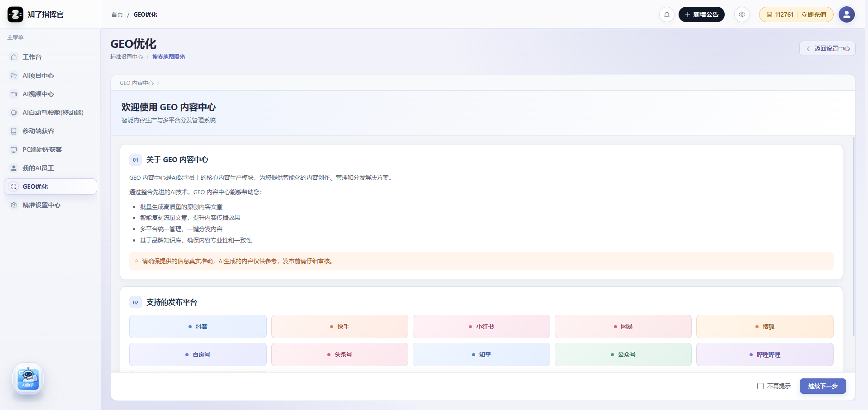
Task: Open the AI助手 robot assistant
Action: click(28, 379)
